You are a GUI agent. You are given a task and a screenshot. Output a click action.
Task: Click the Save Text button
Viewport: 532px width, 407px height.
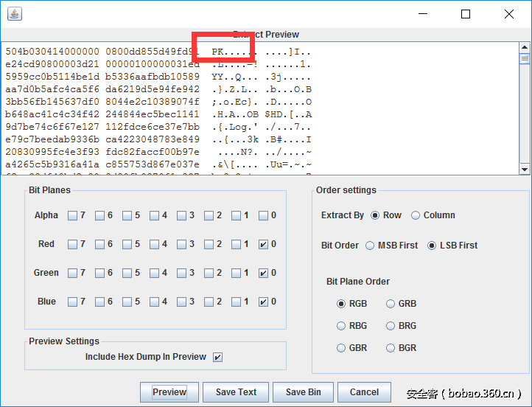pyautogui.click(x=236, y=392)
